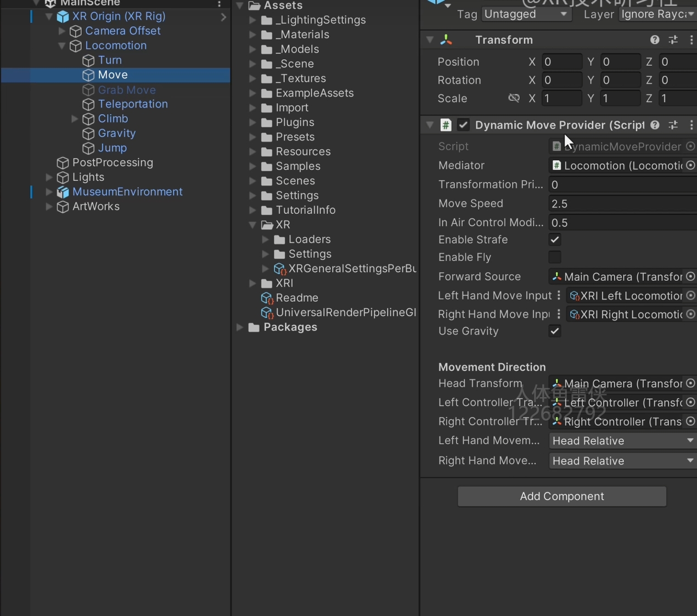The width and height of the screenshot is (697, 616).
Task: Open object picker for Head Transform
Action: (690, 383)
